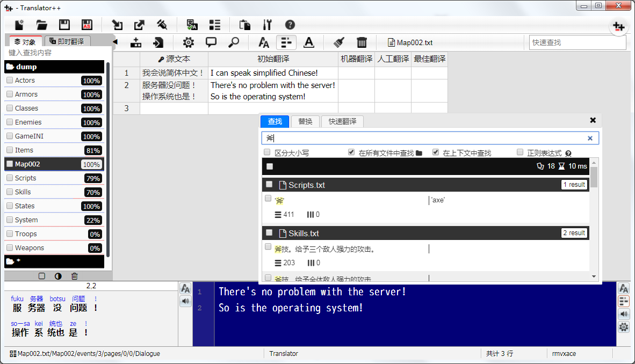Click the 初始翻译 column header
This screenshot has height=364, width=635.
coord(273,59)
